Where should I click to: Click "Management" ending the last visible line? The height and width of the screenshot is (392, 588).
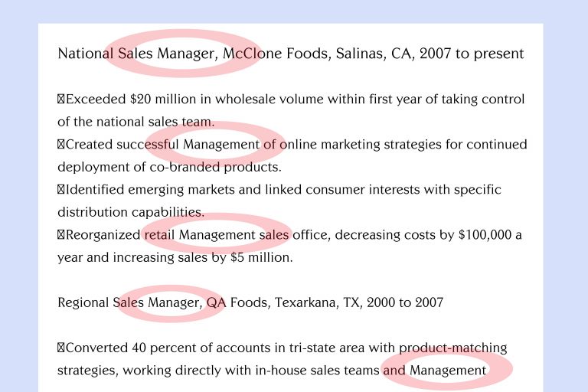pyautogui.click(x=448, y=371)
